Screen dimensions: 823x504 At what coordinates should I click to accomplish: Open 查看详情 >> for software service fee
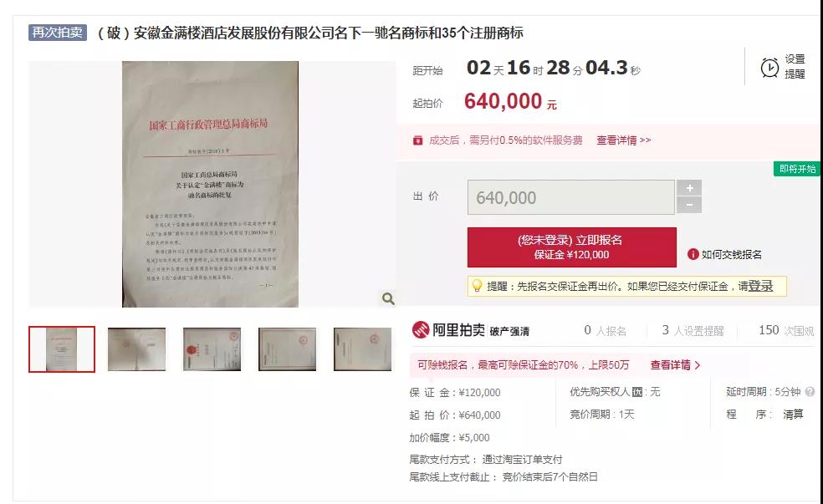coord(624,140)
